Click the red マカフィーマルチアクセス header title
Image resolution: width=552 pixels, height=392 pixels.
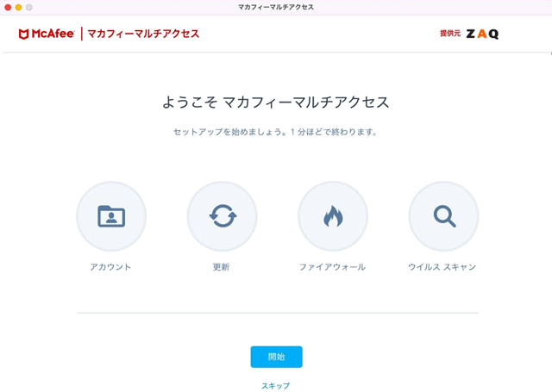[143, 34]
